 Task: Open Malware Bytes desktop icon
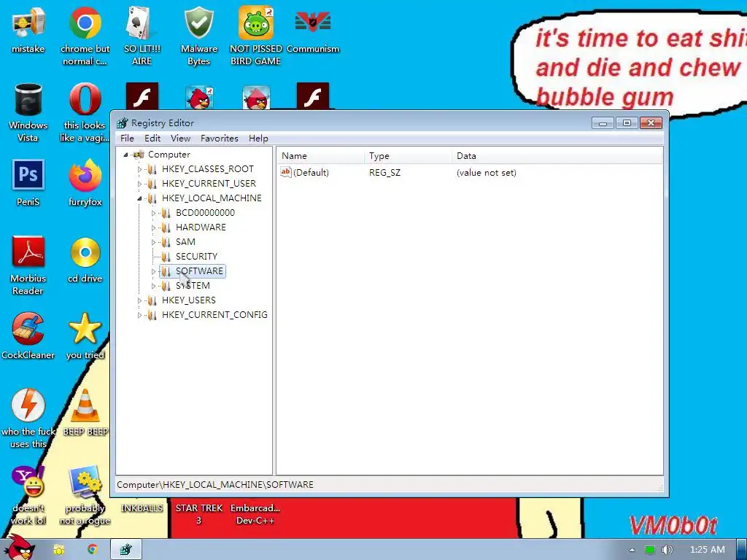pyautogui.click(x=198, y=36)
